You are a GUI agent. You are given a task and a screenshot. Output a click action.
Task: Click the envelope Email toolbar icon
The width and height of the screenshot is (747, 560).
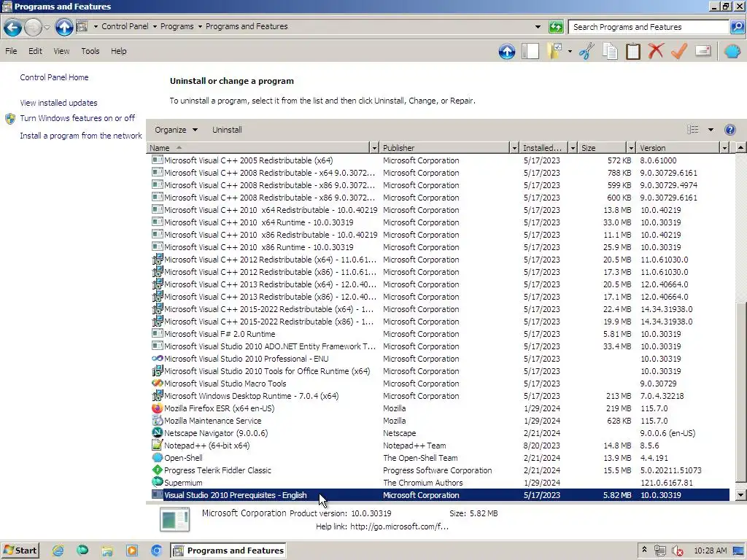click(x=703, y=50)
